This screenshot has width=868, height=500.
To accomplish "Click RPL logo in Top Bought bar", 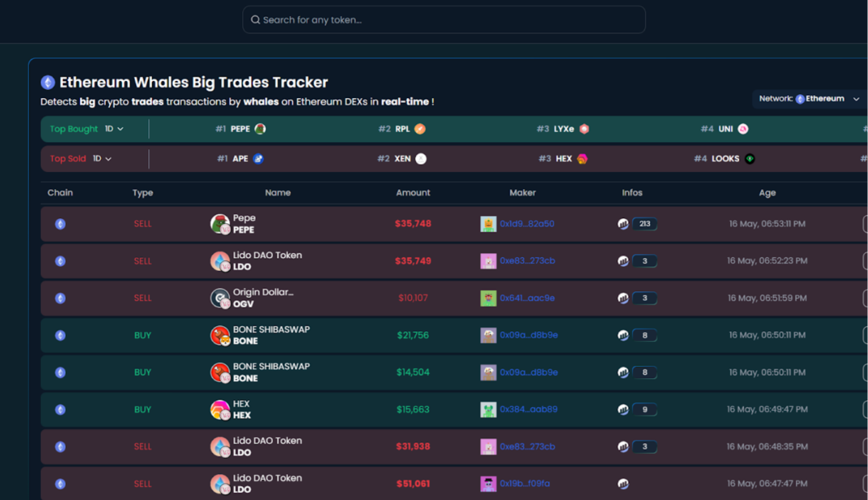I will (x=420, y=129).
